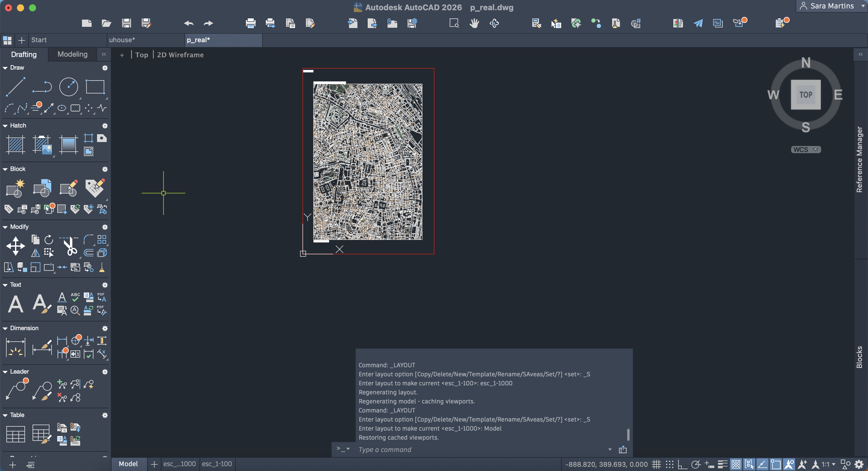
Task: Switch to the esc_1-100 layout tab
Action: point(217,464)
